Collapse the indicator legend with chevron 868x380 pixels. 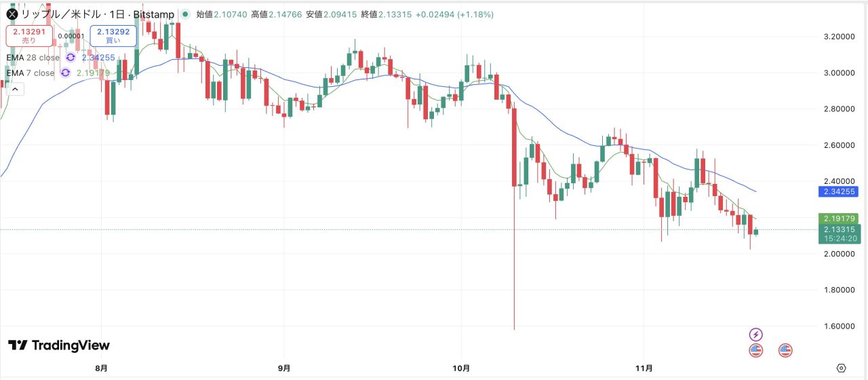coord(14,88)
